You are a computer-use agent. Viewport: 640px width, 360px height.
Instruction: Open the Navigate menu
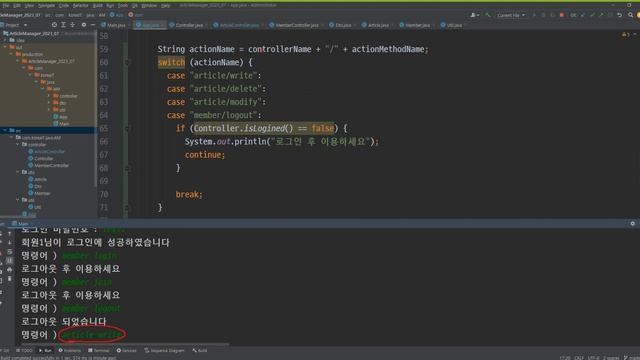click(46, 6)
